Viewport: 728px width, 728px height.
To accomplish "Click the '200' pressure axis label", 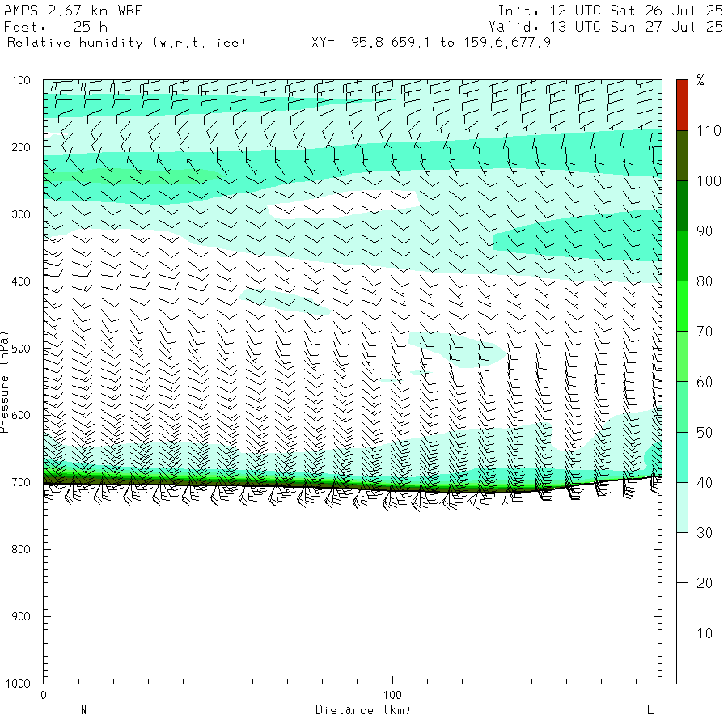I will 21,148.
